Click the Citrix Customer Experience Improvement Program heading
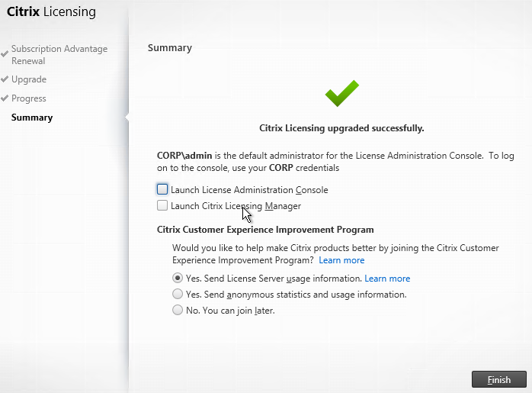The height and width of the screenshot is (393, 532). (x=265, y=230)
